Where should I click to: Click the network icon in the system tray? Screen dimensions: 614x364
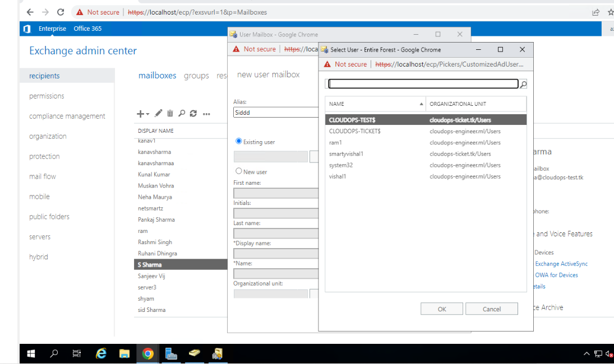click(598, 354)
